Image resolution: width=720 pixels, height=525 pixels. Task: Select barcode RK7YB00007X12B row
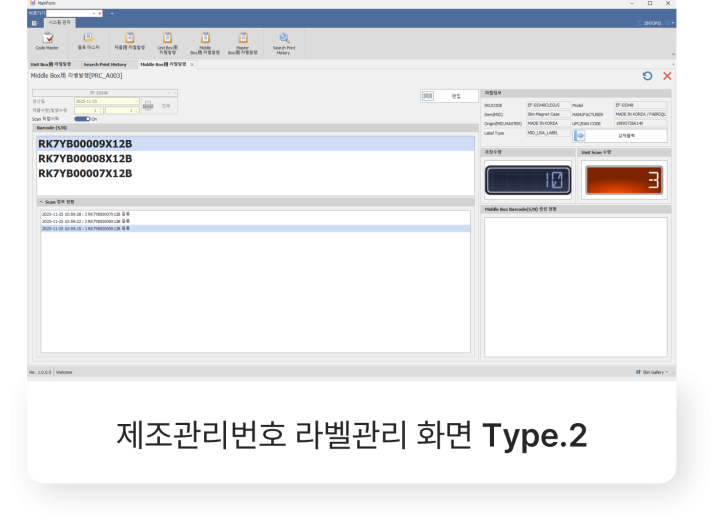click(255, 173)
